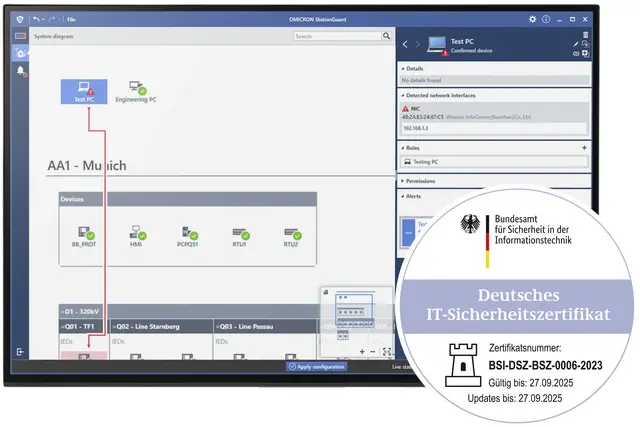
Task: Open the dashboard view in left sidebar
Action: [x=20, y=36]
